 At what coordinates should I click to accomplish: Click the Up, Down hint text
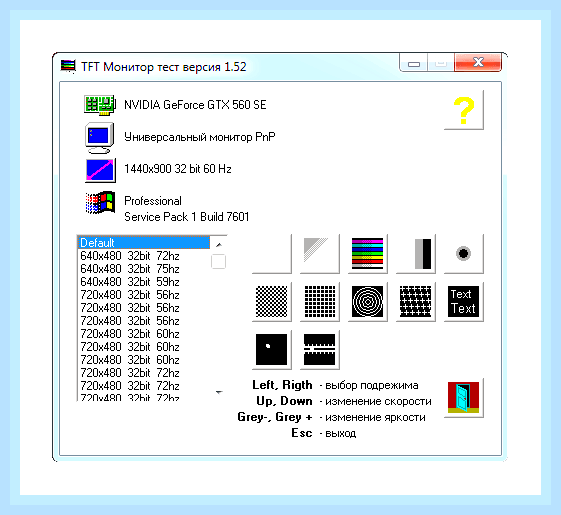pyautogui.click(x=284, y=401)
